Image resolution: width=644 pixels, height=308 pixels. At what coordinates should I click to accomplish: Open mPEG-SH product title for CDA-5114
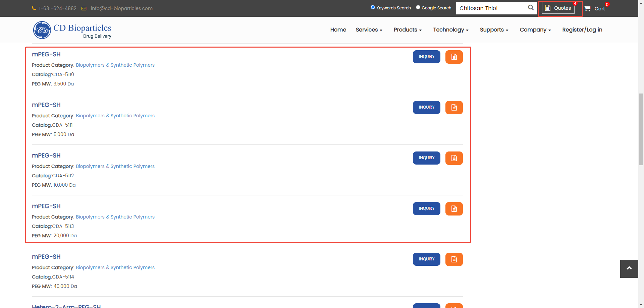tap(46, 257)
